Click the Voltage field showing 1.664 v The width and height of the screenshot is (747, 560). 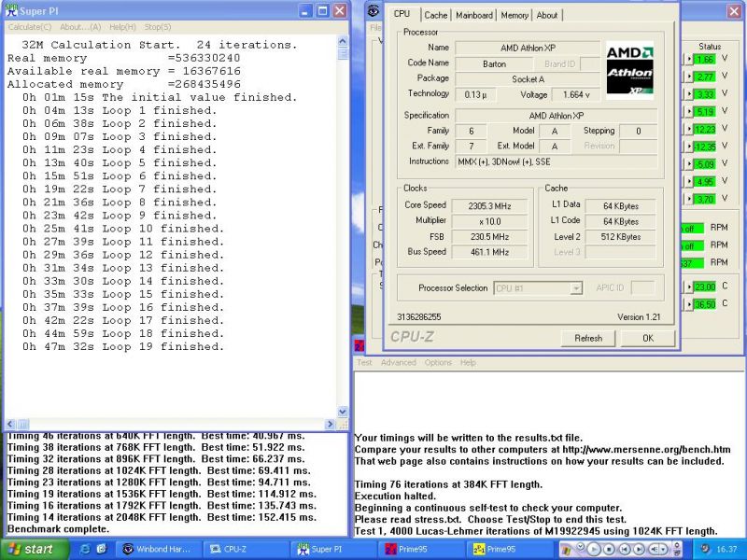pos(575,95)
